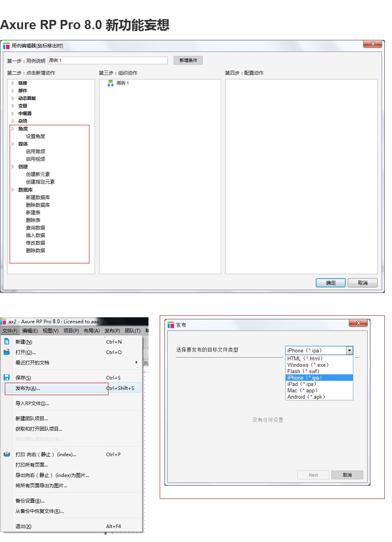Click the Open folder icon beside 打开(O)
392x542 pixels.
7,352
